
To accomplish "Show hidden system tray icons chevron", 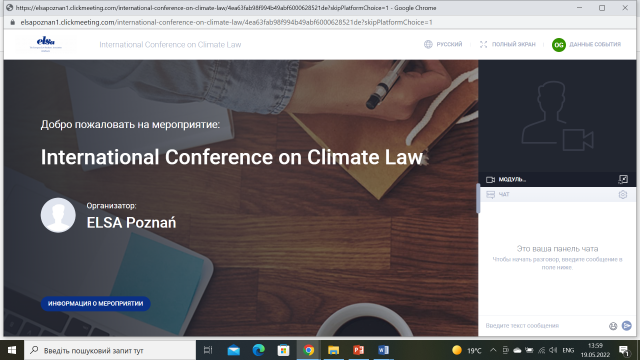I will coord(493,350).
